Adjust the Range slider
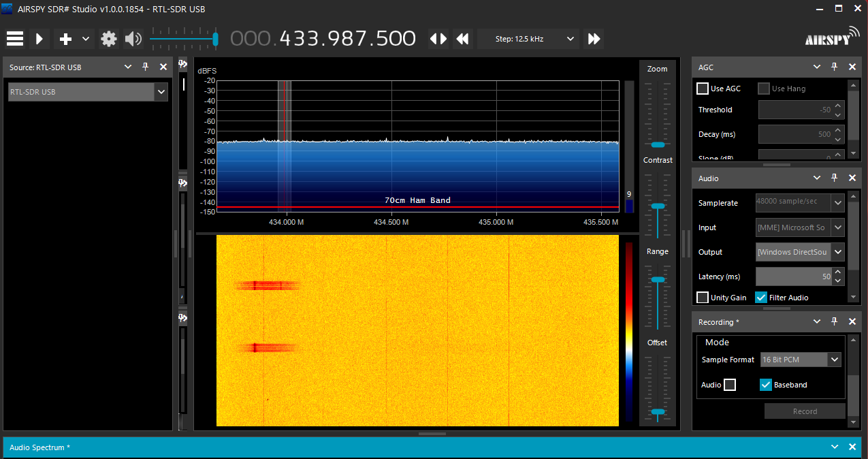Image resolution: width=868 pixels, height=459 pixels. (x=658, y=279)
